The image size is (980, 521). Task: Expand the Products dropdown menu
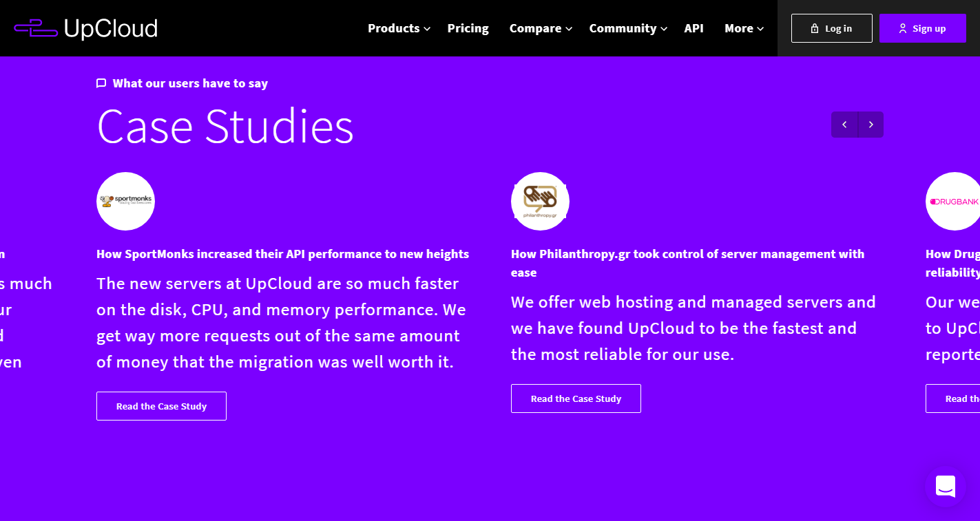coord(399,28)
